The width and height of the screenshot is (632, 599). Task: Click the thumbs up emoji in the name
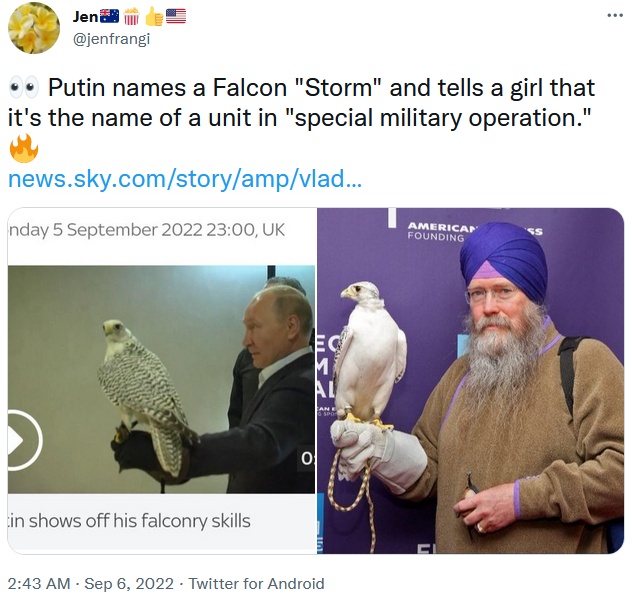154,16
